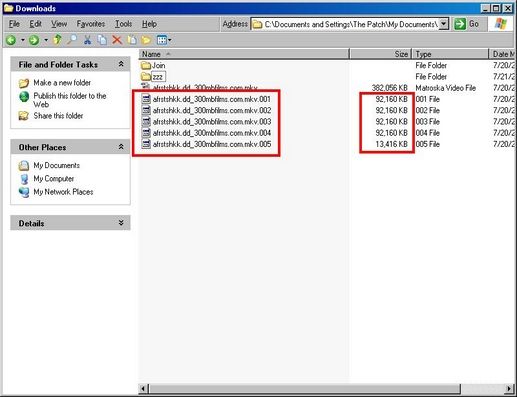Viewport: 517px width, 397px height.
Task: Open the Address bar dropdown arrow
Action: click(443, 24)
